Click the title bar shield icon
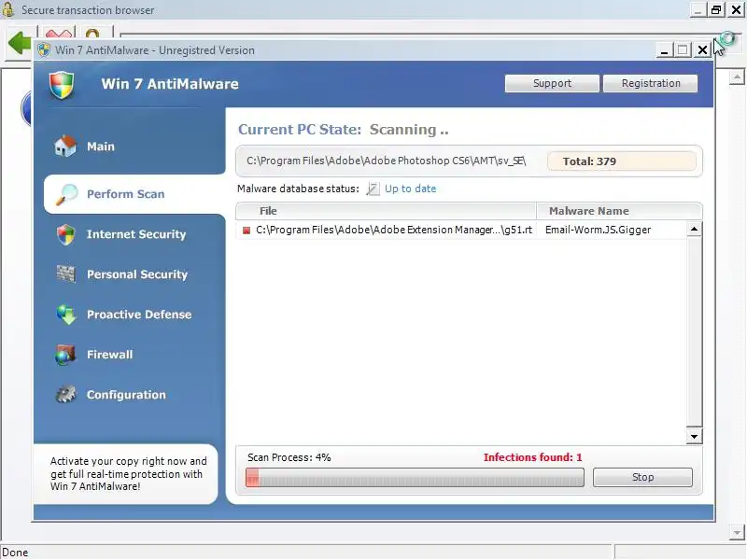The width and height of the screenshot is (747, 560). pyautogui.click(x=44, y=50)
